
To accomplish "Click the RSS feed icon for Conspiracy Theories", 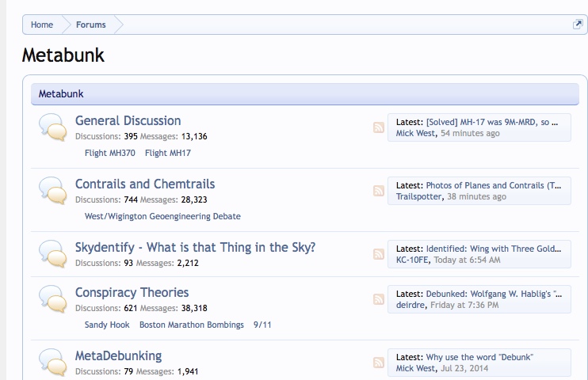I will [378, 299].
